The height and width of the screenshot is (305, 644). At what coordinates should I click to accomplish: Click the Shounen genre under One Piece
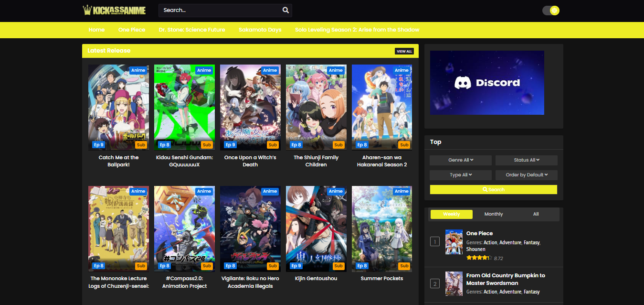click(476, 250)
